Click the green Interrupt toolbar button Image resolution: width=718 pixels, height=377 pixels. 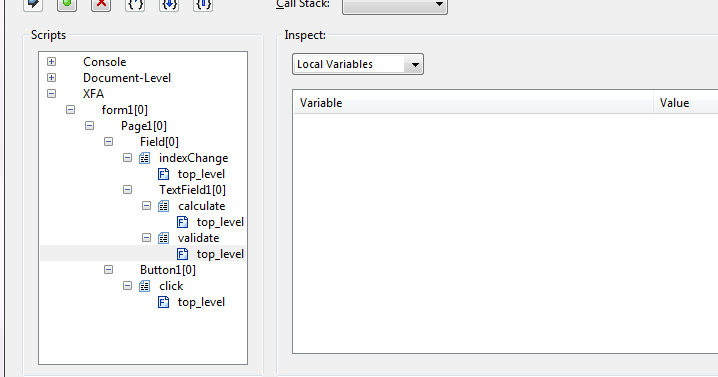coord(67,4)
